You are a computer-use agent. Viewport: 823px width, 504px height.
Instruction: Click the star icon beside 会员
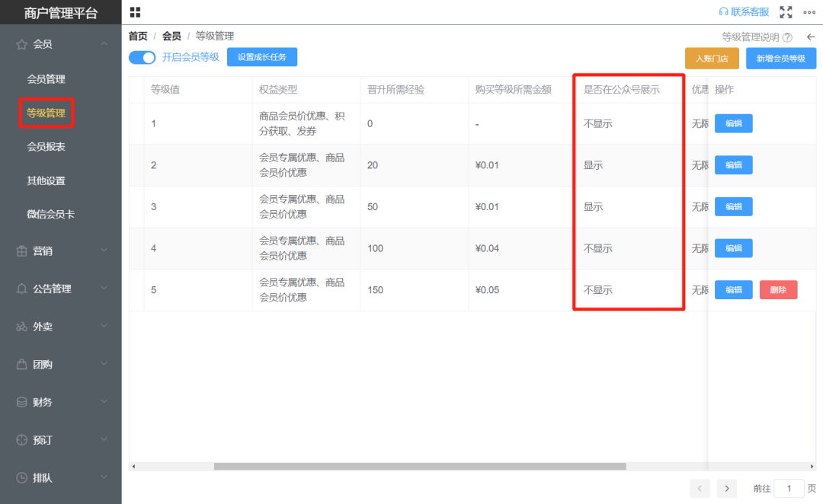pyautogui.click(x=21, y=45)
